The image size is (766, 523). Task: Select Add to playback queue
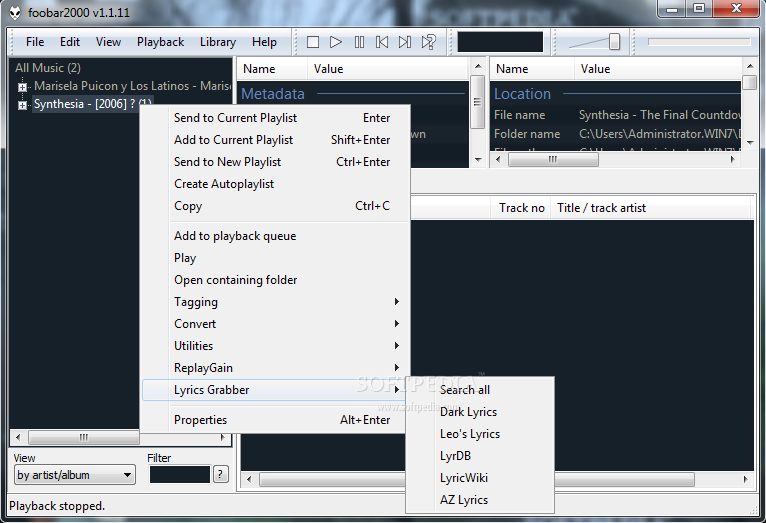click(x=276, y=236)
